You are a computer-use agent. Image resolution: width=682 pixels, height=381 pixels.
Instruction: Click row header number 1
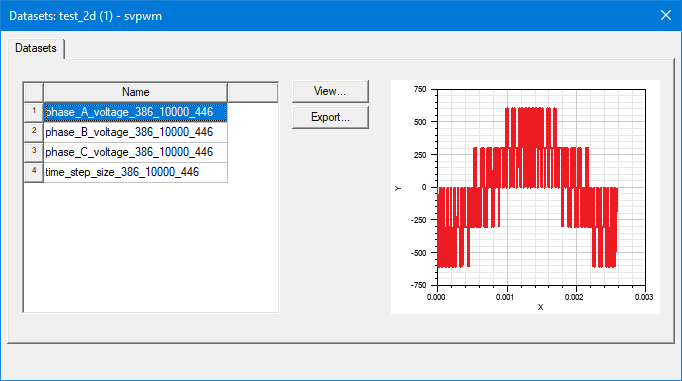point(34,112)
